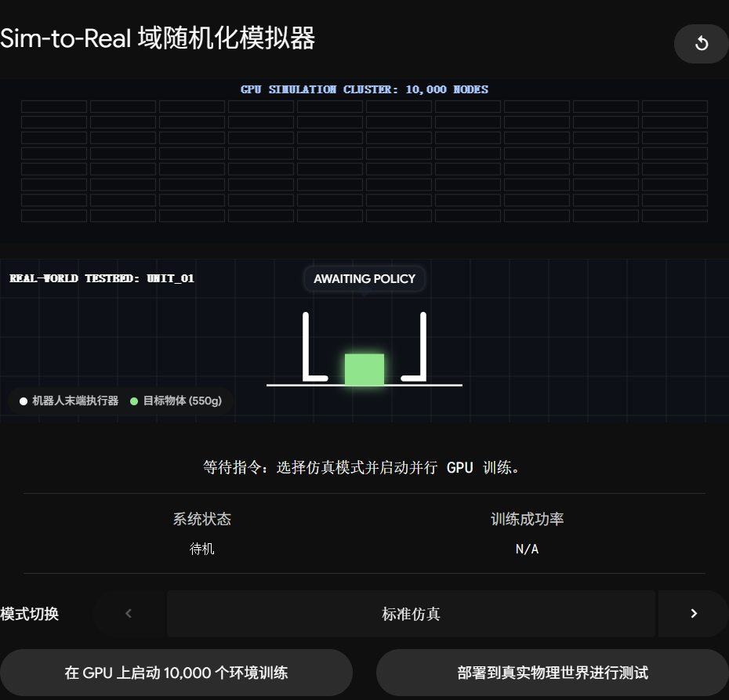Screen dimensions: 729x700
Task: Click the right gripper of end effector
Action: (x=414, y=346)
